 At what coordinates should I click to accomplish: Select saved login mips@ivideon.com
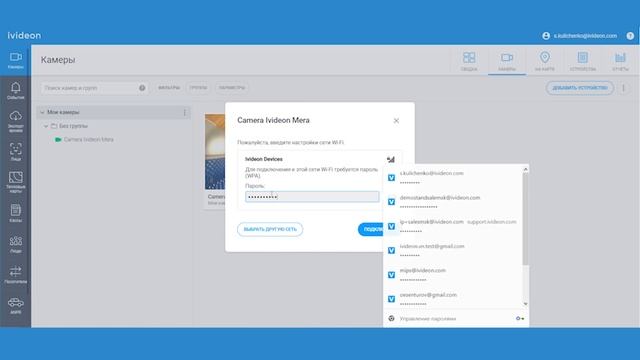click(453, 275)
